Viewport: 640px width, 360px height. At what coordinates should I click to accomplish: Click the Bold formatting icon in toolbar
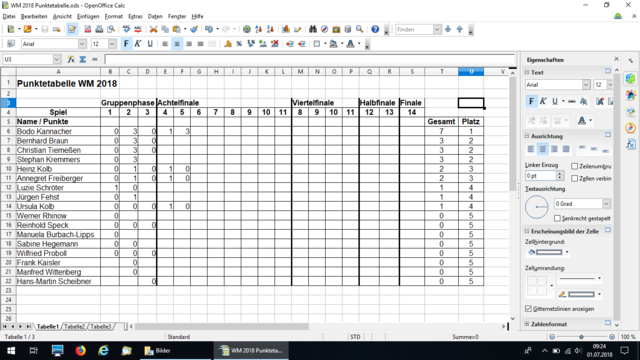[126, 44]
